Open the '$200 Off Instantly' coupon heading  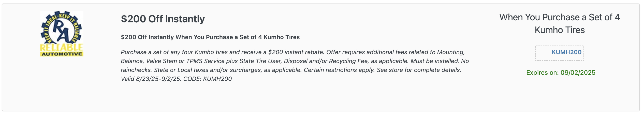click(163, 19)
